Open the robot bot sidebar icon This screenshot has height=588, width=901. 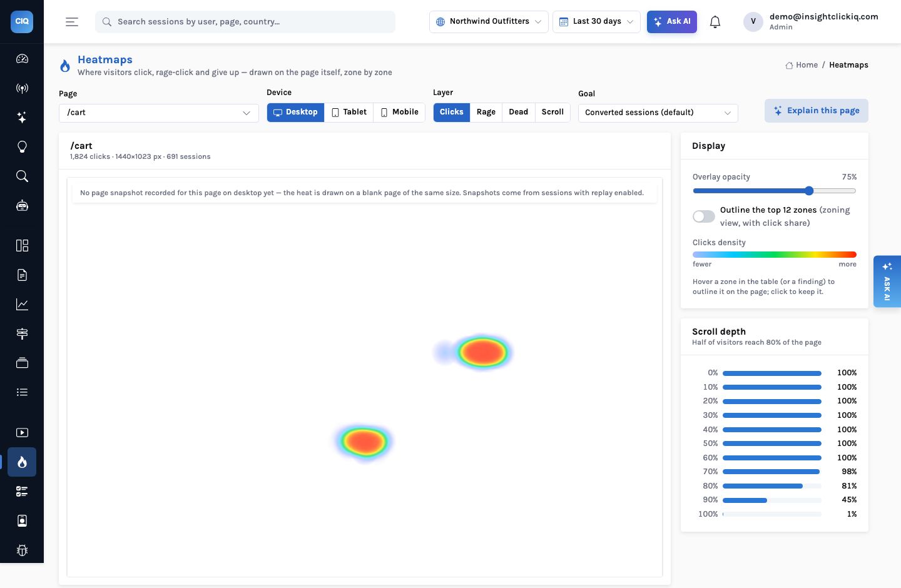[x=22, y=206]
